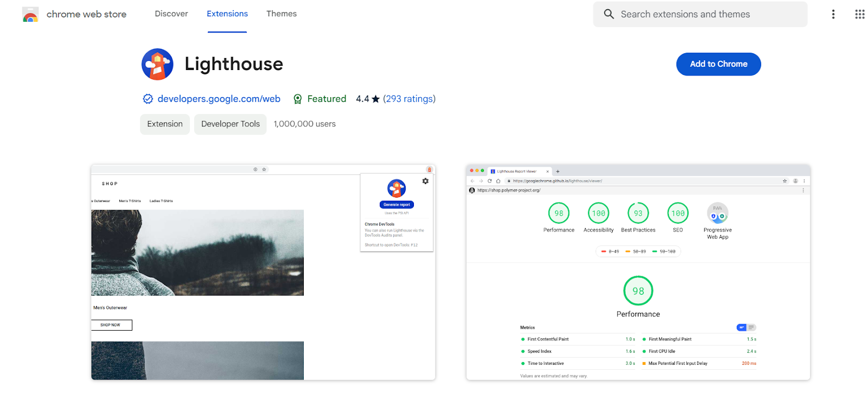The image size is (868, 405).
Task: Switch to the Extensions tab
Action: coord(227,14)
